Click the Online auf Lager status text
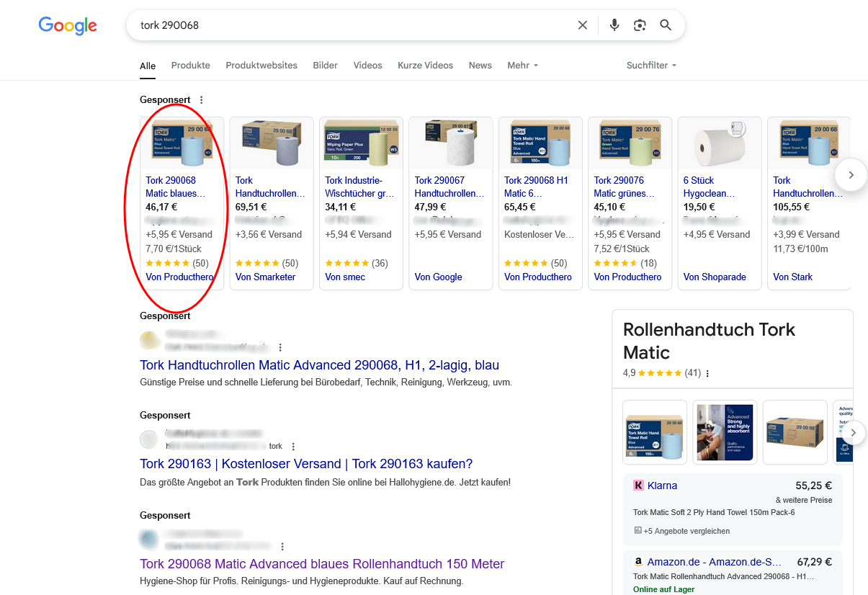 click(x=664, y=589)
